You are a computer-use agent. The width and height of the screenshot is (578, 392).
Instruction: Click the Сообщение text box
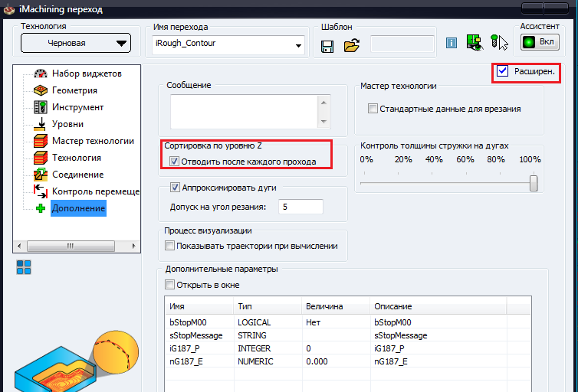(243, 112)
